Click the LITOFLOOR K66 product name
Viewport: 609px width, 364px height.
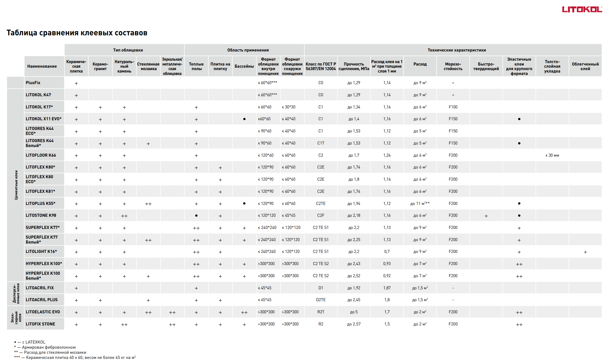click(x=41, y=155)
